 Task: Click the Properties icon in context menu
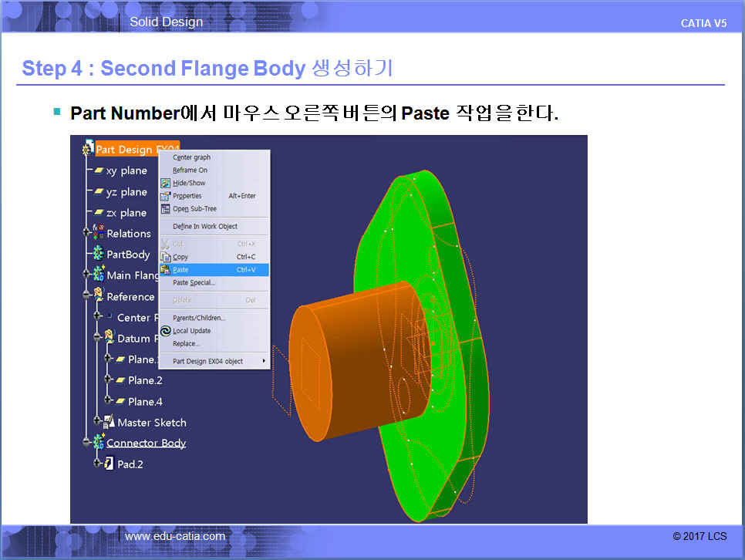(x=165, y=196)
